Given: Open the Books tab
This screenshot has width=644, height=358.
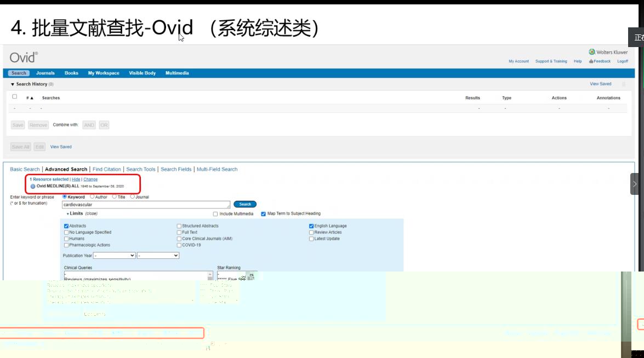Looking at the screenshot, I should (x=71, y=73).
